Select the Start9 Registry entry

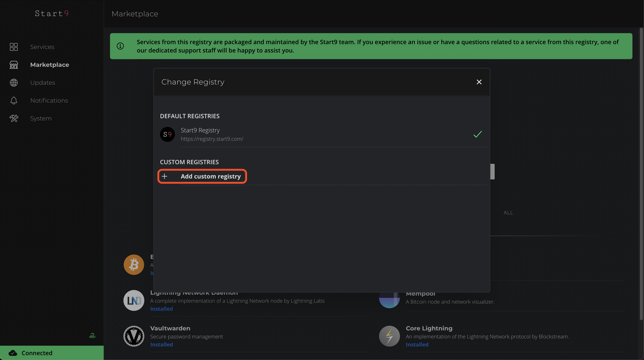point(300,135)
